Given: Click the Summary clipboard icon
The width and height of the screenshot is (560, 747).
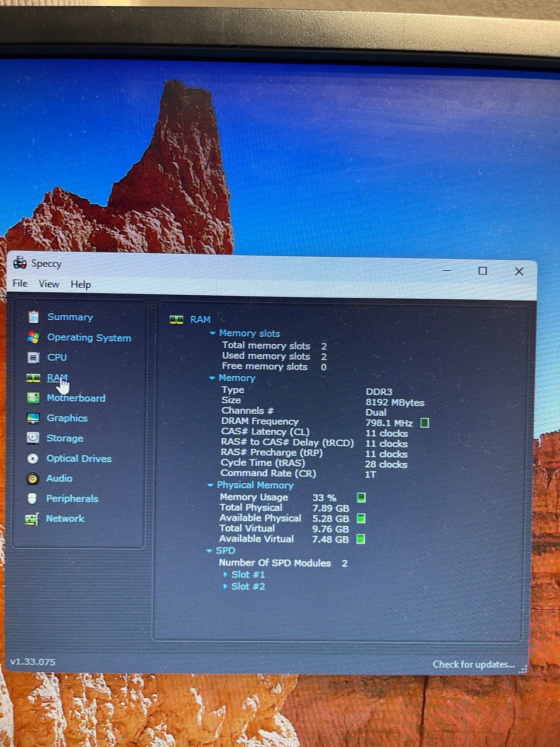Looking at the screenshot, I should [34, 317].
